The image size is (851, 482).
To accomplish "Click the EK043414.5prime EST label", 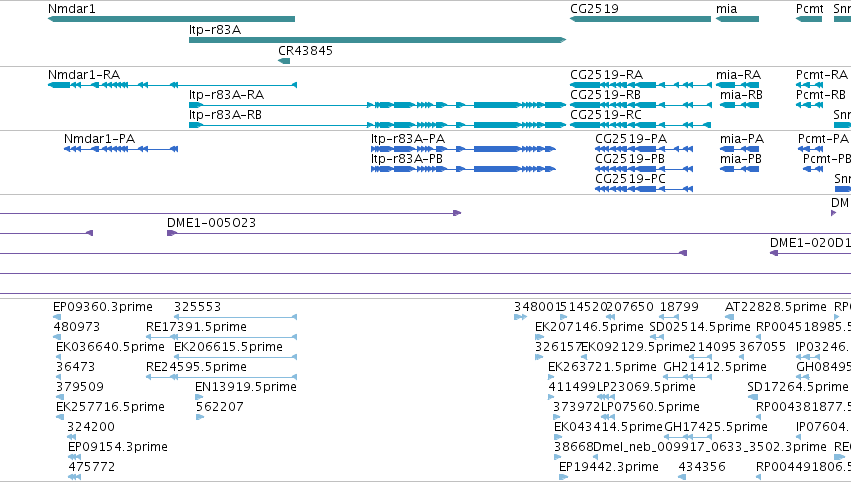I will (x=608, y=427).
